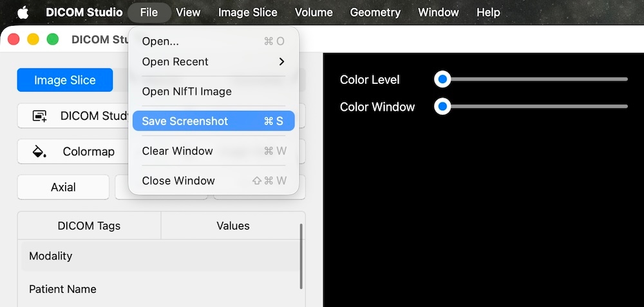Select the Patient Name row

point(161,289)
